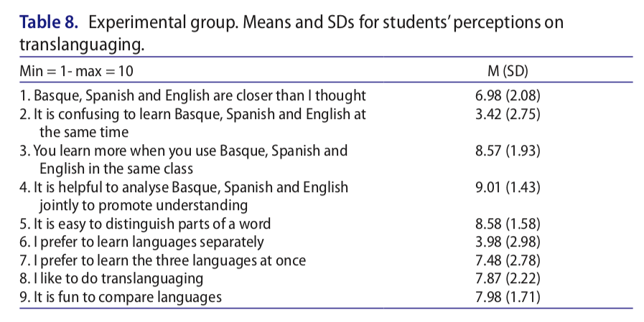Click the 'Min = 1- max = 10' header
This screenshot has height=322, width=644.
pos(74,71)
